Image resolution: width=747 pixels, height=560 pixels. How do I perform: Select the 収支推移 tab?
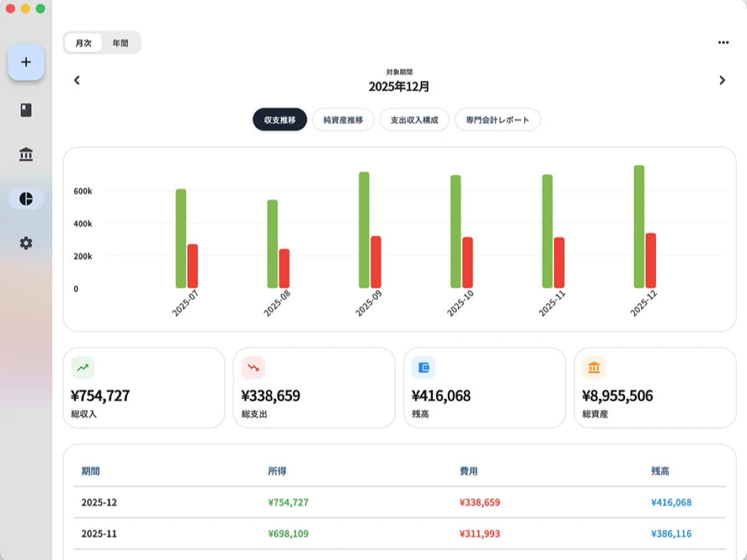[280, 119]
